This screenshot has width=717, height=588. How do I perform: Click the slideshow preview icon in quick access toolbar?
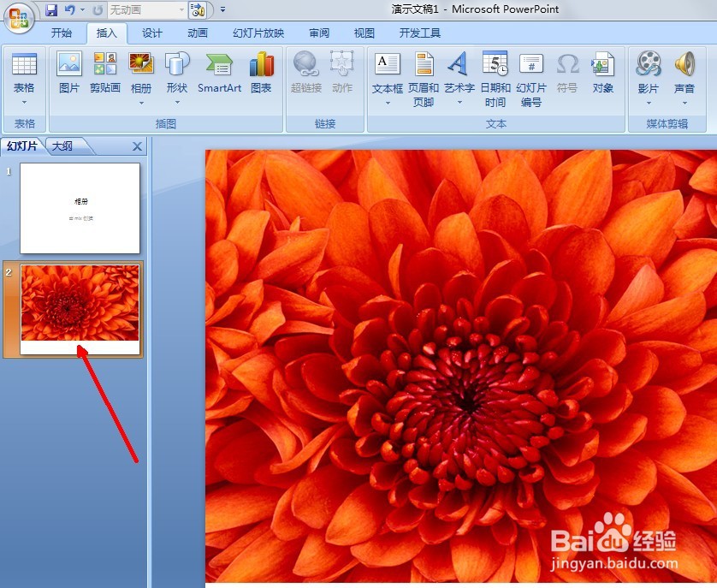point(198,9)
